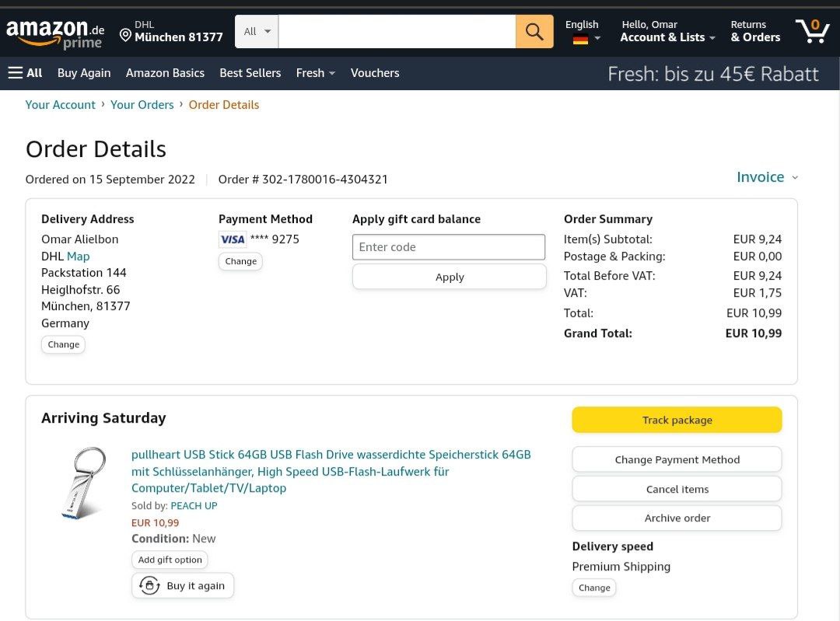The width and height of the screenshot is (840, 621).
Task: Click the gift card Enter code field
Action: tap(449, 247)
